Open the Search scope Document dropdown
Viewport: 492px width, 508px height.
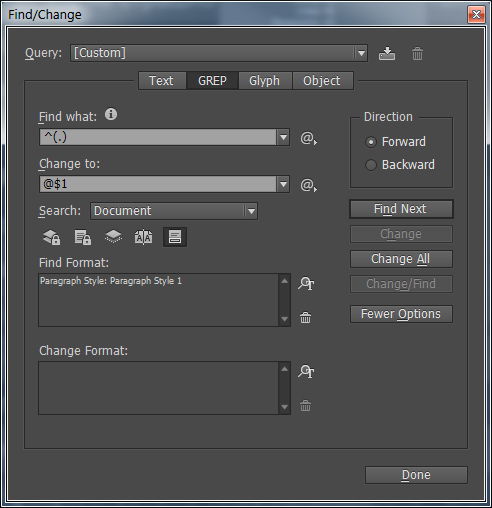click(174, 211)
